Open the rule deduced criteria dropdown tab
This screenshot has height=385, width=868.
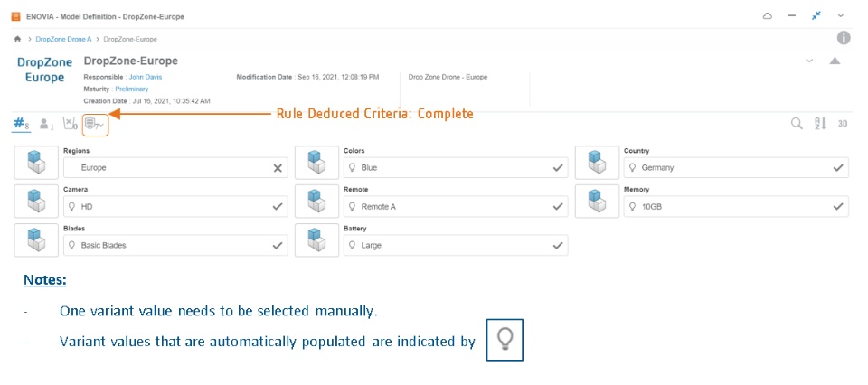point(95,125)
